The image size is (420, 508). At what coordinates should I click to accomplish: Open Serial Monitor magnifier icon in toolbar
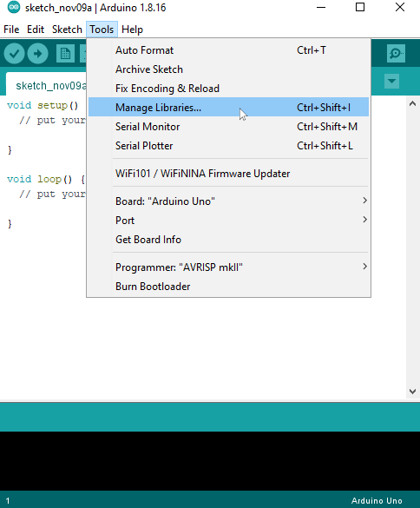tap(396, 54)
